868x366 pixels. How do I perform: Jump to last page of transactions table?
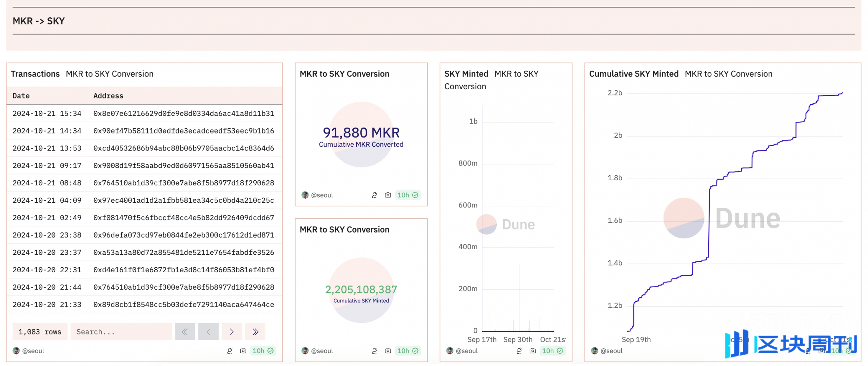click(x=255, y=332)
